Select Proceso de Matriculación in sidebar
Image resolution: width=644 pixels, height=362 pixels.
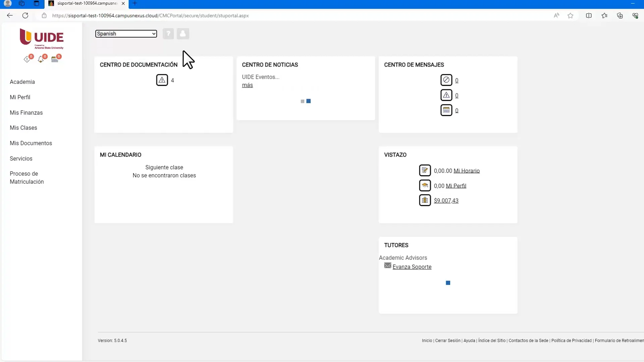(x=26, y=178)
